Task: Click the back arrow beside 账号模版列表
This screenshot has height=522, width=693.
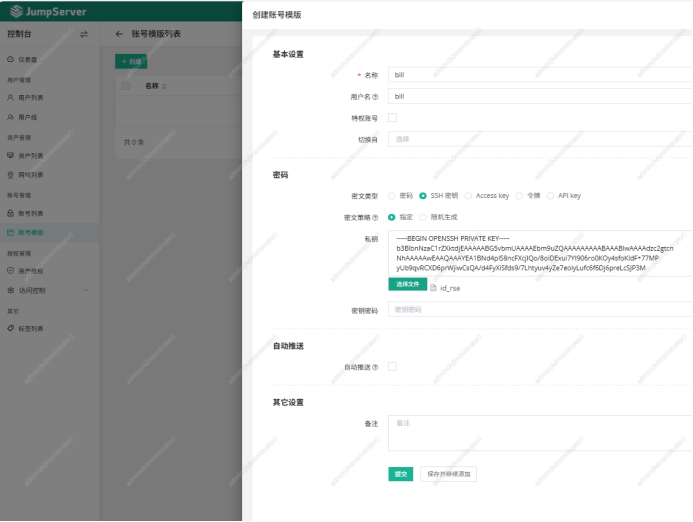Action: click(x=119, y=34)
